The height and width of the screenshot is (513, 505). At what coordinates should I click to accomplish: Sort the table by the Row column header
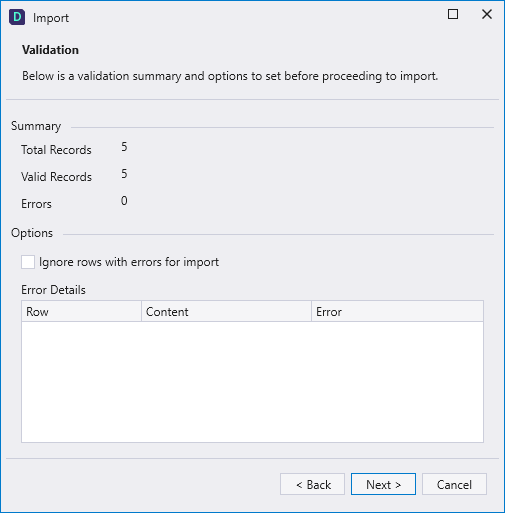[82, 312]
